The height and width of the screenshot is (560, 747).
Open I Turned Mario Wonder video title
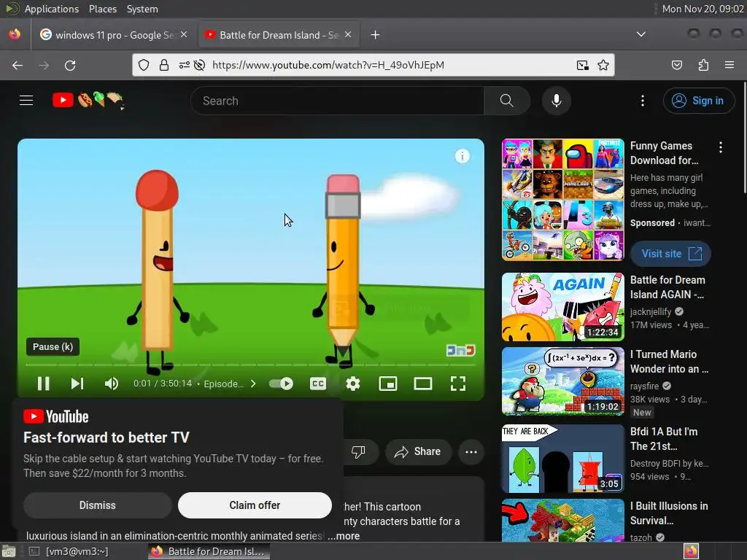[669, 362]
